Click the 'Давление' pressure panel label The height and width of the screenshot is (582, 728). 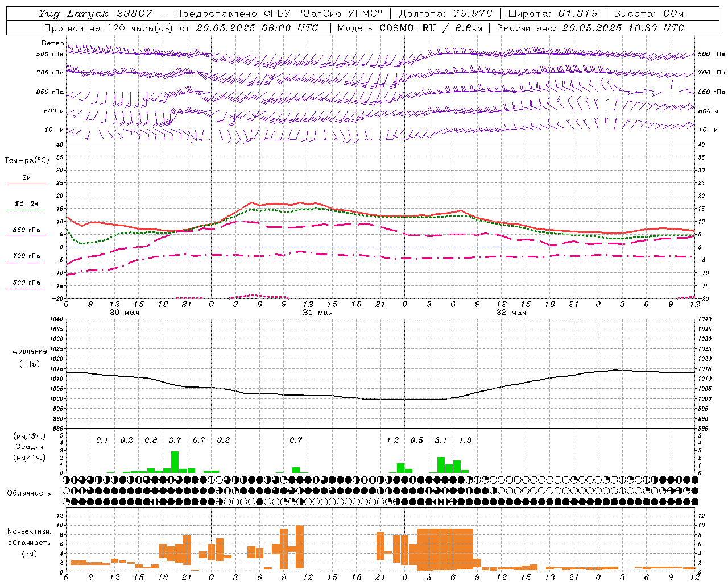30,351
